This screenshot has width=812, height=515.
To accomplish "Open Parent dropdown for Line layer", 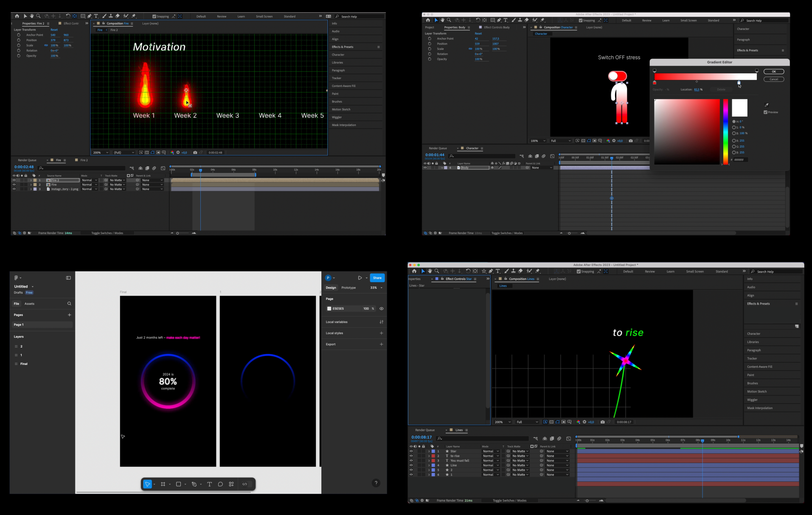I will [557, 465].
